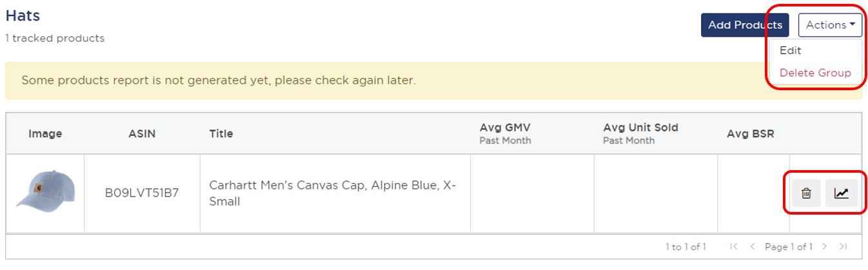Viewport: 868px width, 270px height.
Task: Click the Hats group heading
Action: pos(23,16)
